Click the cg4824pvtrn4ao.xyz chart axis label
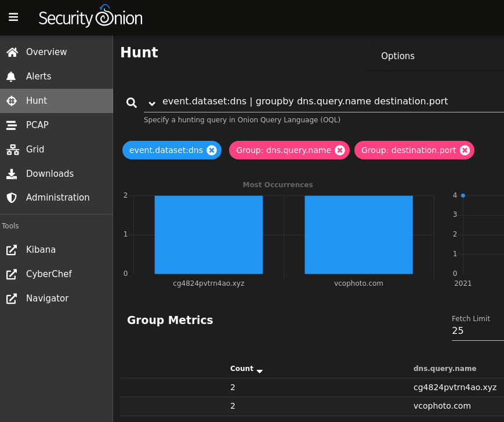The height and width of the screenshot is (422, 504). click(209, 283)
